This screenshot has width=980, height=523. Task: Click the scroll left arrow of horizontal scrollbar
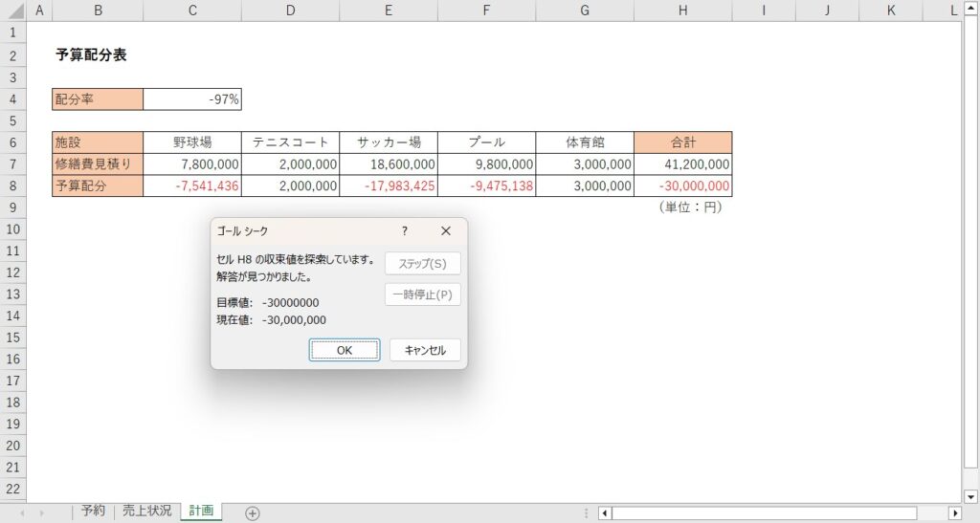point(605,513)
